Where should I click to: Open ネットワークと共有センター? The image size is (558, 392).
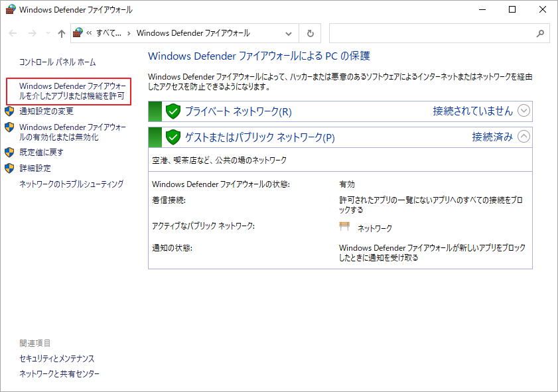59,374
